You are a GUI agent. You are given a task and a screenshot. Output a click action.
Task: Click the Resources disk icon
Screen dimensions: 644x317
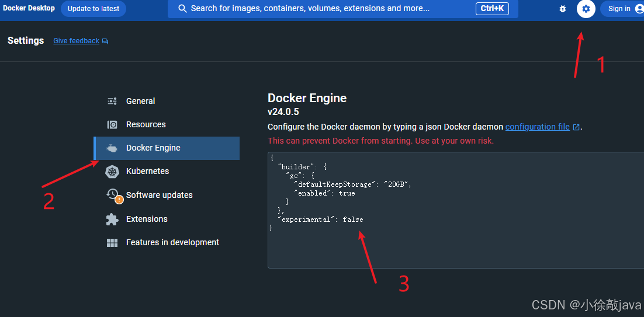[x=112, y=125]
